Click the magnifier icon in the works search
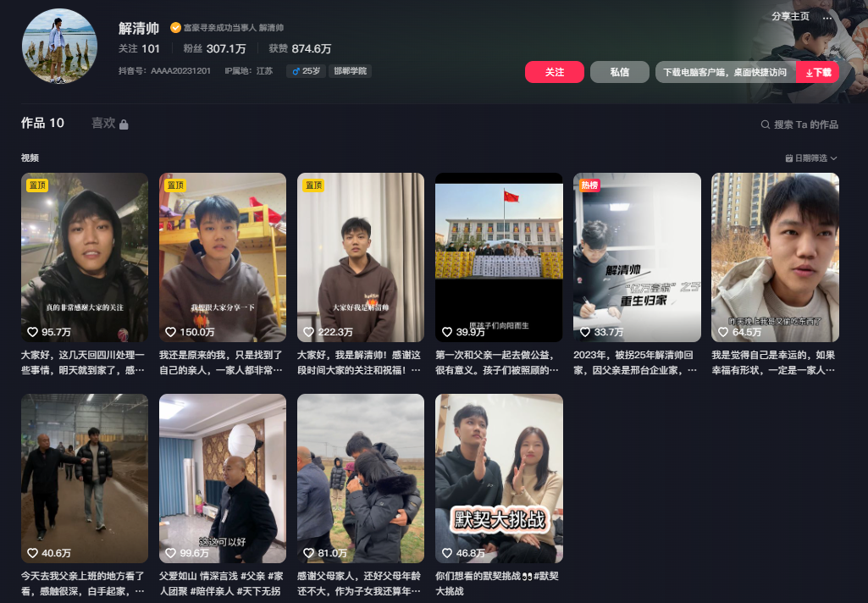The height and width of the screenshot is (603, 868). click(x=766, y=124)
